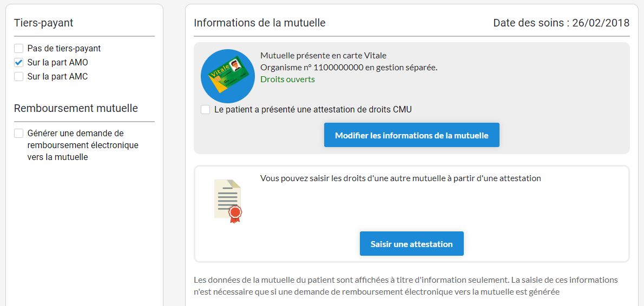
Task: Click the Tiers-payant section heading
Action: coord(44,23)
